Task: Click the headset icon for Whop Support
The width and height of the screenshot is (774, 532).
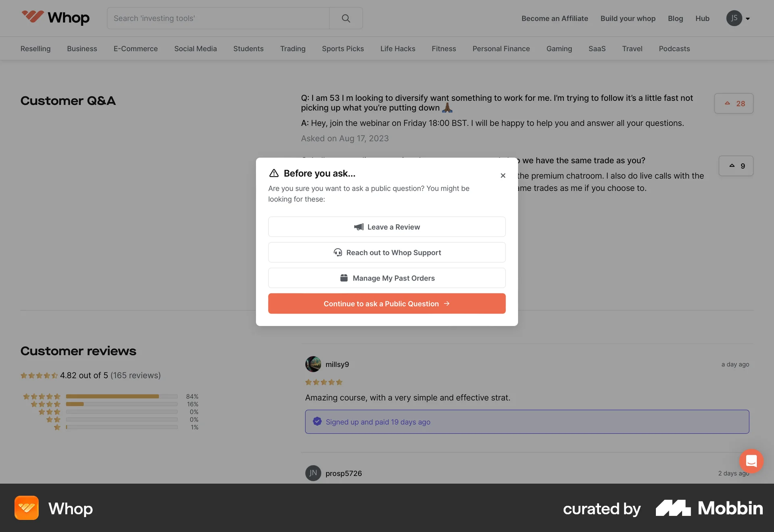Action: [338, 252]
